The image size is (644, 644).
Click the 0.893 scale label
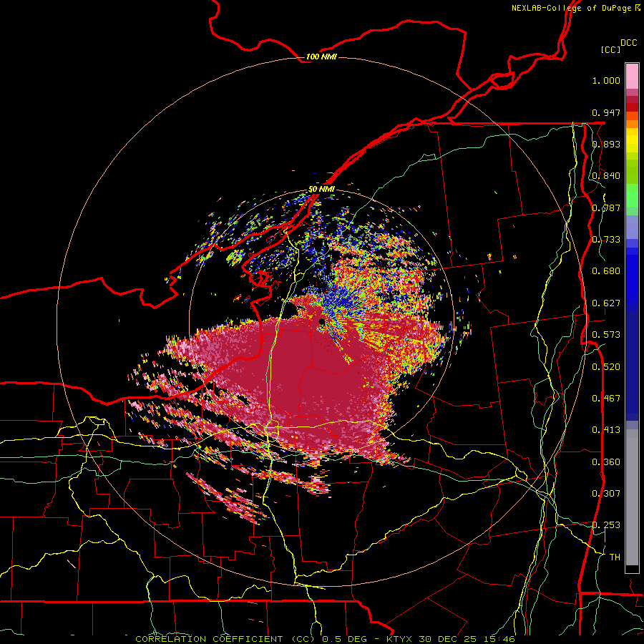coord(606,144)
